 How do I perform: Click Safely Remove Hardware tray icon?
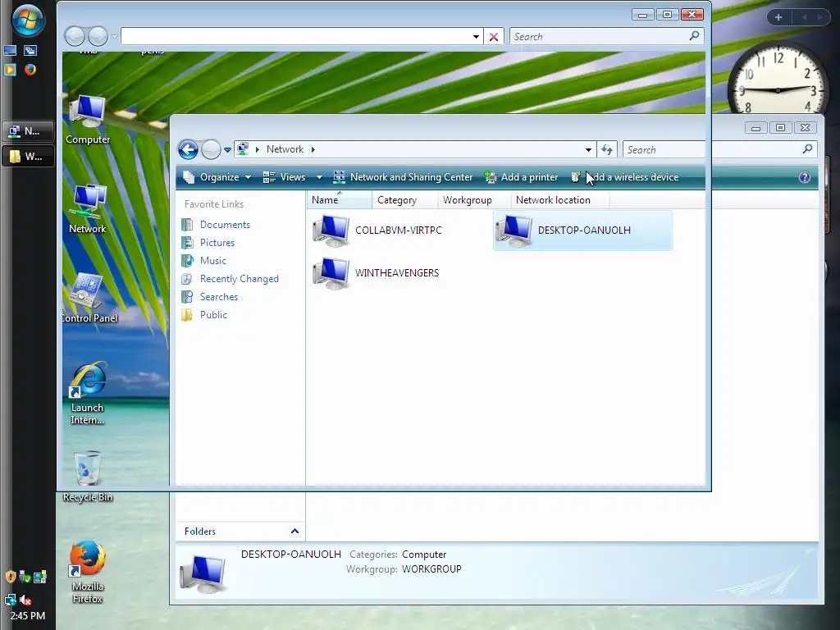pyautogui.click(x=25, y=577)
